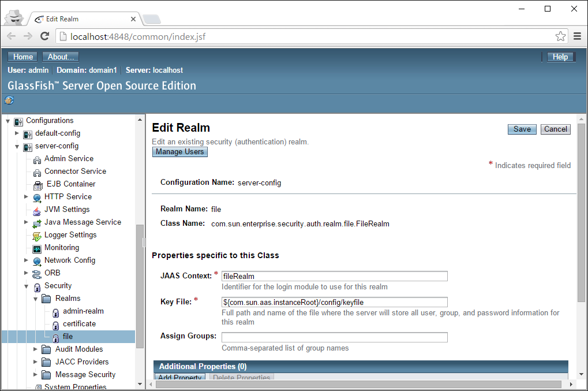Click the Connector Service icon
The height and width of the screenshot is (391, 588).
click(37, 173)
